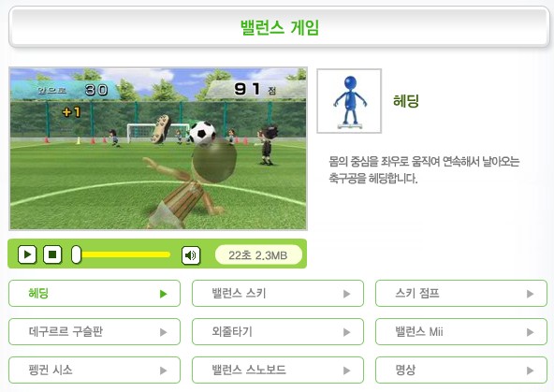Click the arrow icon beside 명상
Viewport: 554px width, 392px height.
click(x=530, y=370)
